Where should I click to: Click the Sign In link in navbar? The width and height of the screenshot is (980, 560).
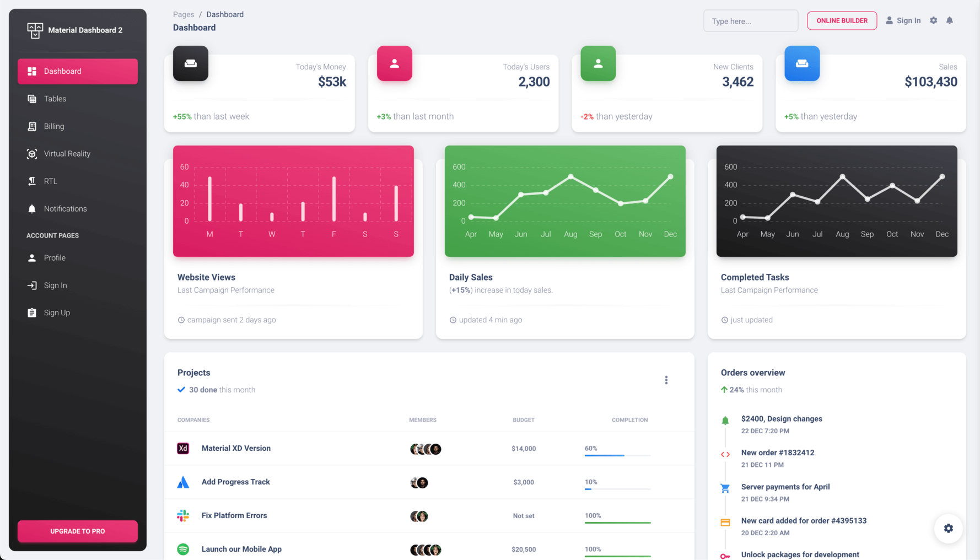tap(903, 20)
